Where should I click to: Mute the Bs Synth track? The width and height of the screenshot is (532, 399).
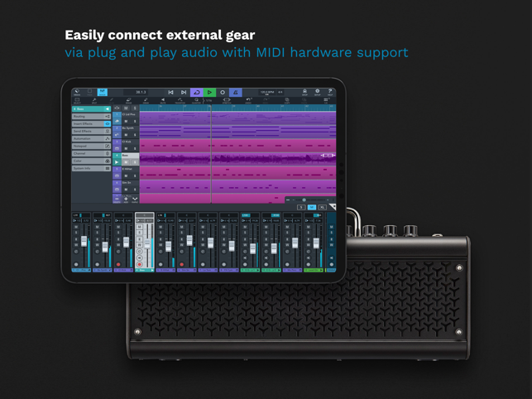point(126,135)
